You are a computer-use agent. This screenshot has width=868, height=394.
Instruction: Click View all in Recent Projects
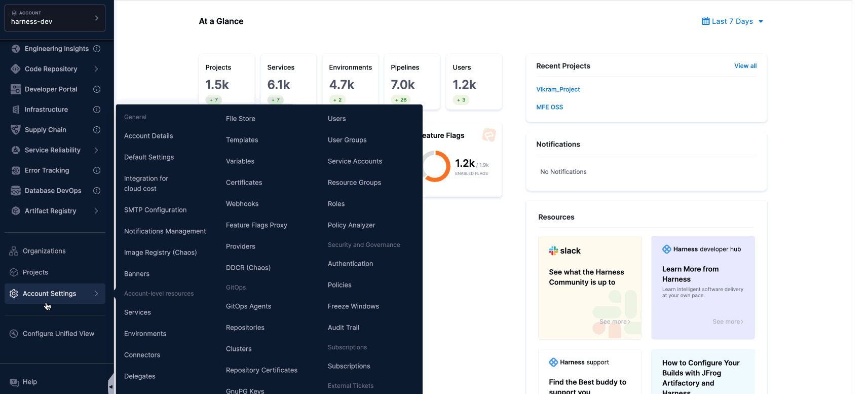pos(745,66)
